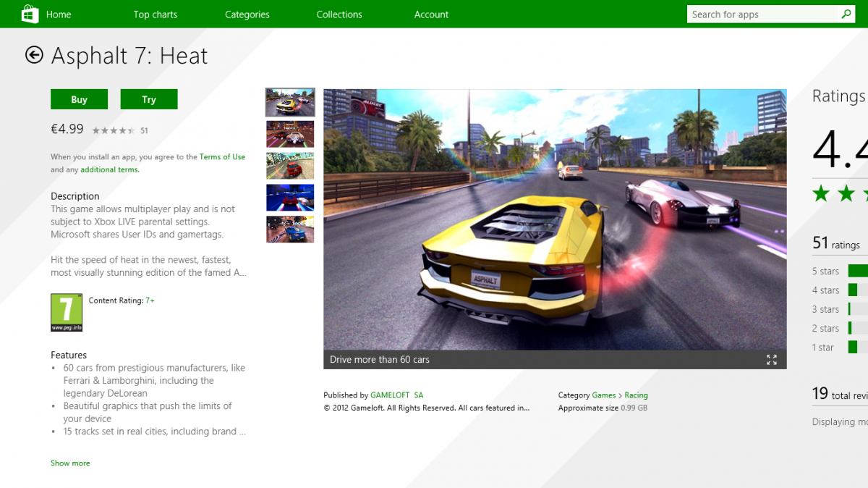Open the Home menu item
Screen dimensions: 868x488
coord(59,14)
